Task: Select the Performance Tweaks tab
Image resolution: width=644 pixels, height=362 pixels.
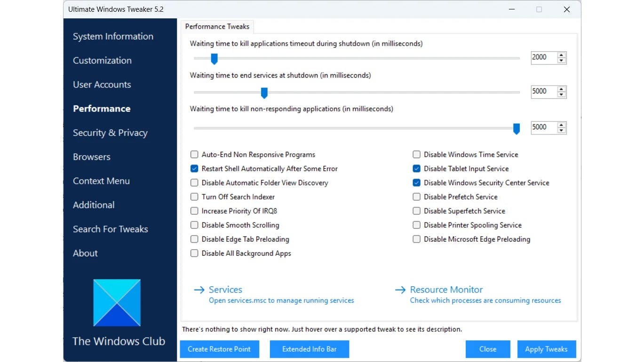Action: pyautogui.click(x=217, y=26)
